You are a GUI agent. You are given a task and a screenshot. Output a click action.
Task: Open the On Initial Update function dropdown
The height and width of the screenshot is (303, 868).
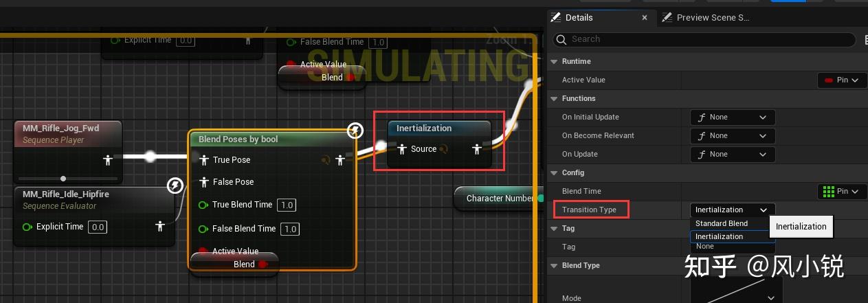(733, 117)
